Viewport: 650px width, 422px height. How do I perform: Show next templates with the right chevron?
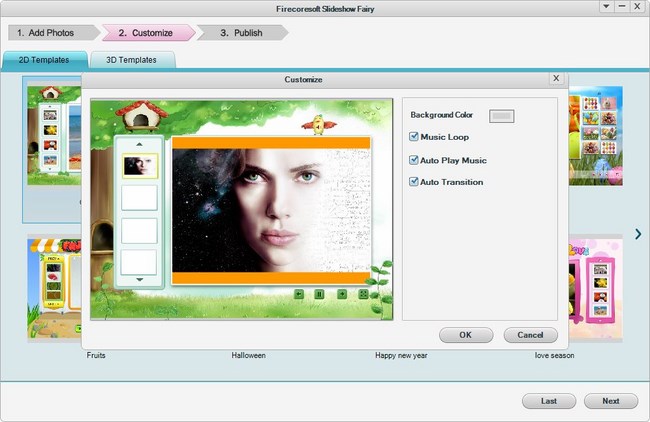tap(638, 233)
